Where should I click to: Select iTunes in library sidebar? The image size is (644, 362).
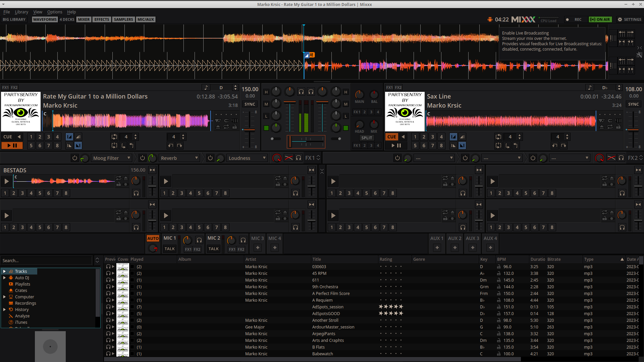(21, 322)
